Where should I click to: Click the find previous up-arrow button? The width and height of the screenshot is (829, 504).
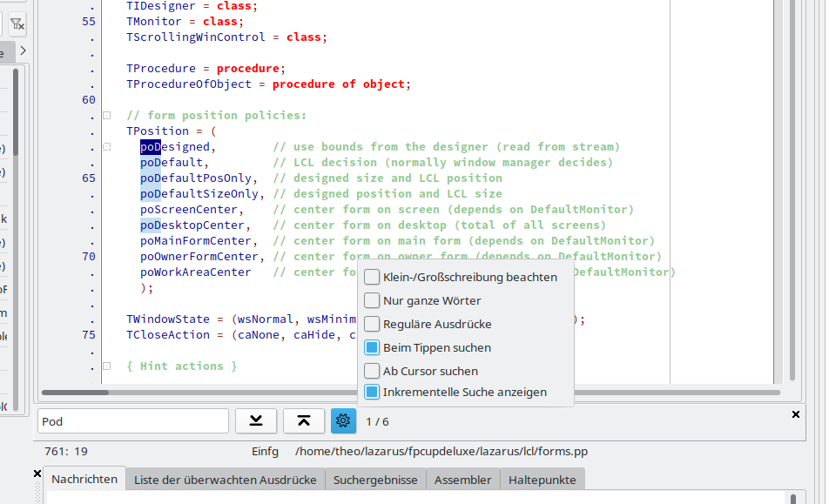(x=303, y=421)
